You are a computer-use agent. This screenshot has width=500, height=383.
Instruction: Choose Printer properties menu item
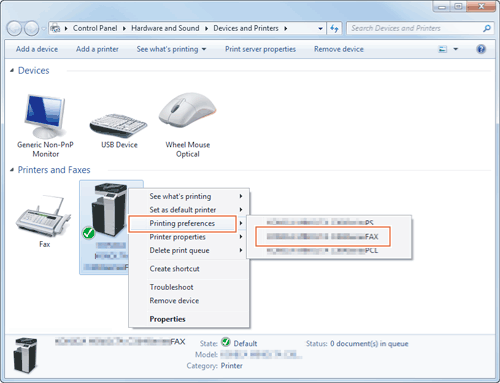coord(189,237)
